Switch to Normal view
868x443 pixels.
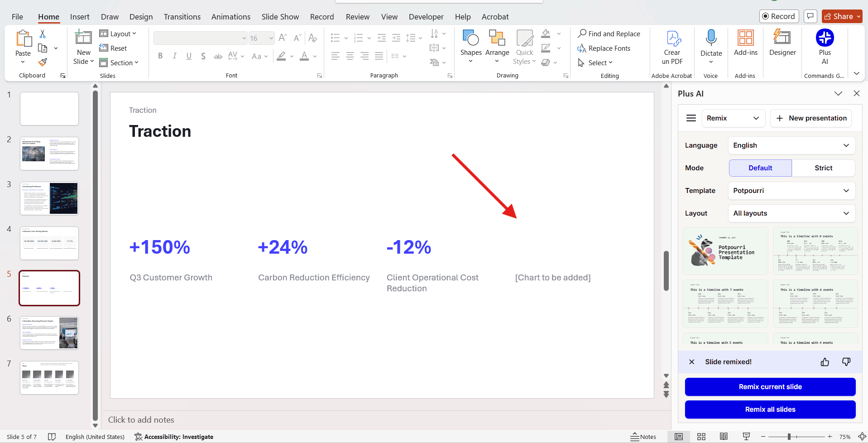point(679,437)
